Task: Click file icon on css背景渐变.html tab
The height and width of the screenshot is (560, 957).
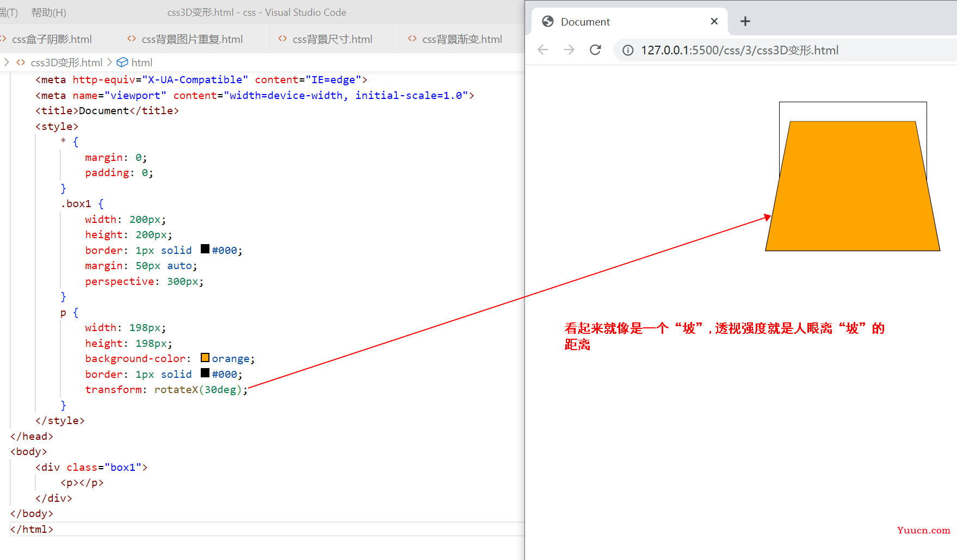Action: pyautogui.click(x=412, y=39)
